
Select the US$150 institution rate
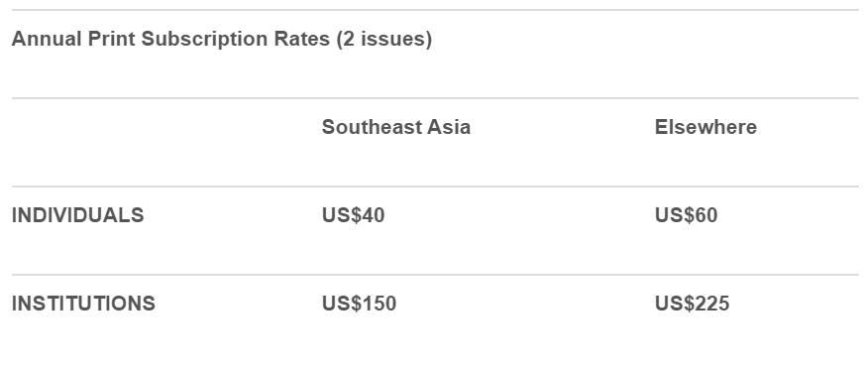pos(359,304)
